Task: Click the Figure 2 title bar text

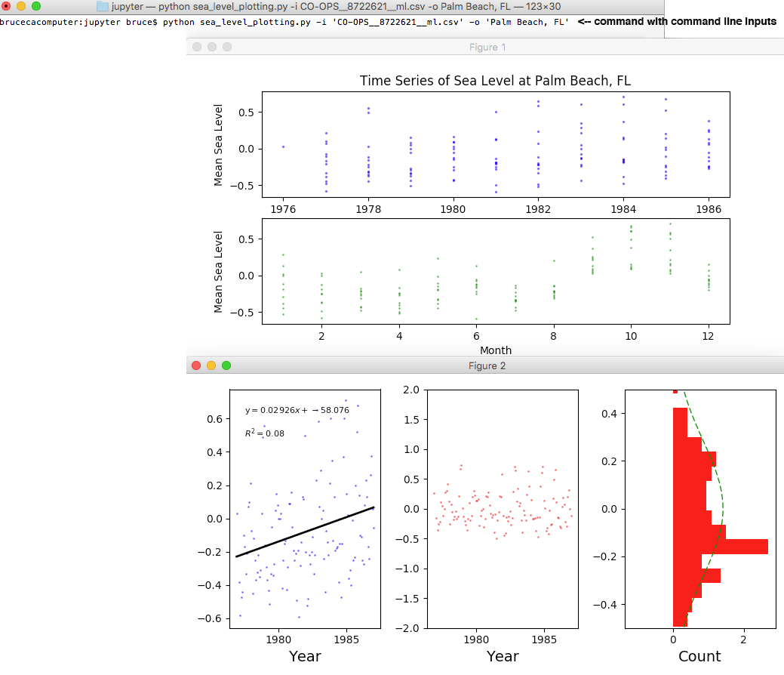Action: [487, 365]
